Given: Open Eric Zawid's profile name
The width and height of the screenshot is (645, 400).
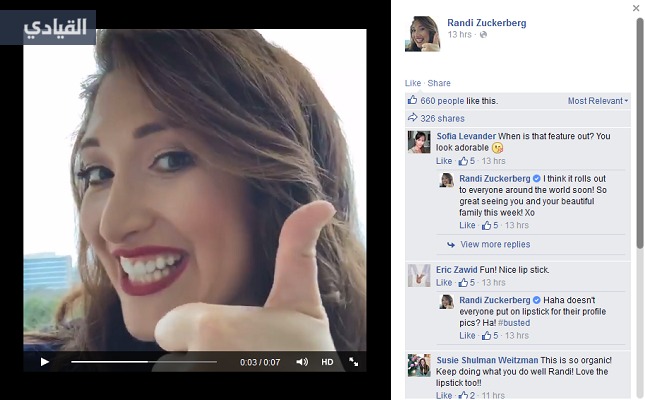Looking at the screenshot, I should 457,270.
